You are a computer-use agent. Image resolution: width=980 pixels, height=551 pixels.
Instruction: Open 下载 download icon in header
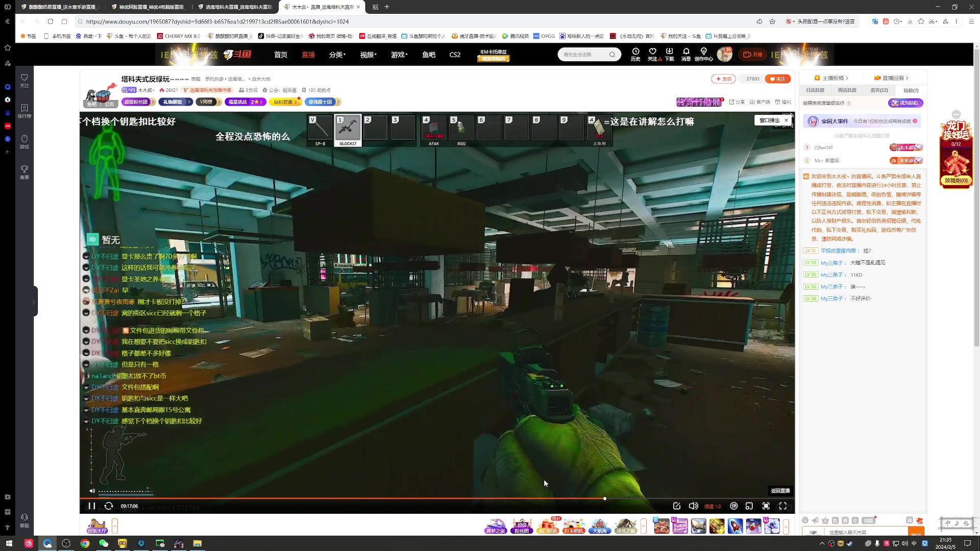pyautogui.click(x=669, y=55)
